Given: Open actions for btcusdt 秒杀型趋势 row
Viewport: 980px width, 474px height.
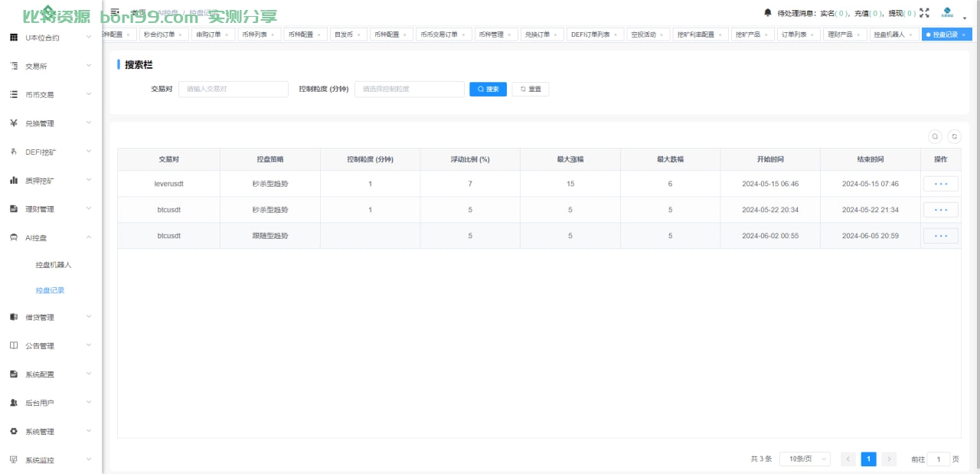Looking at the screenshot, I should 941,210.
